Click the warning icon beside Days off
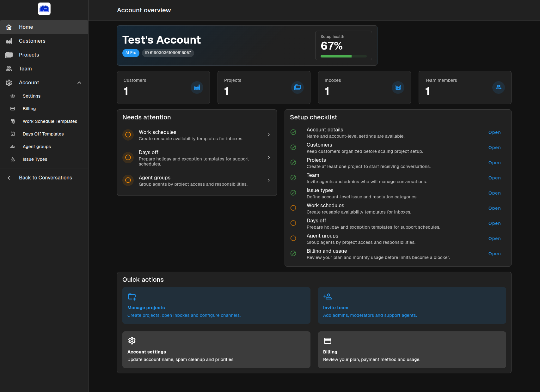 tap(128, 158)
